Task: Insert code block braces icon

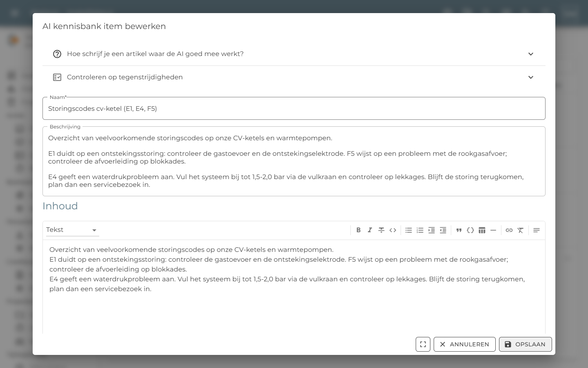Action: 470,230
